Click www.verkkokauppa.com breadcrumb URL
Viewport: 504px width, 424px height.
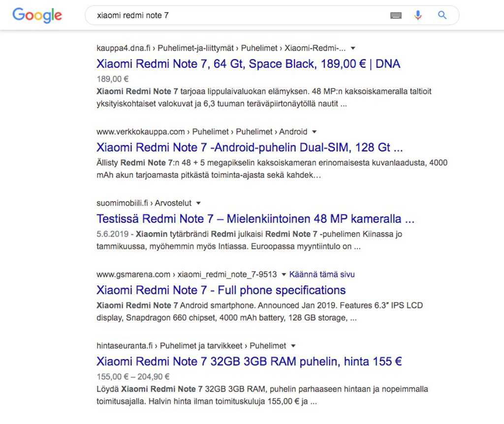[202, 132]
